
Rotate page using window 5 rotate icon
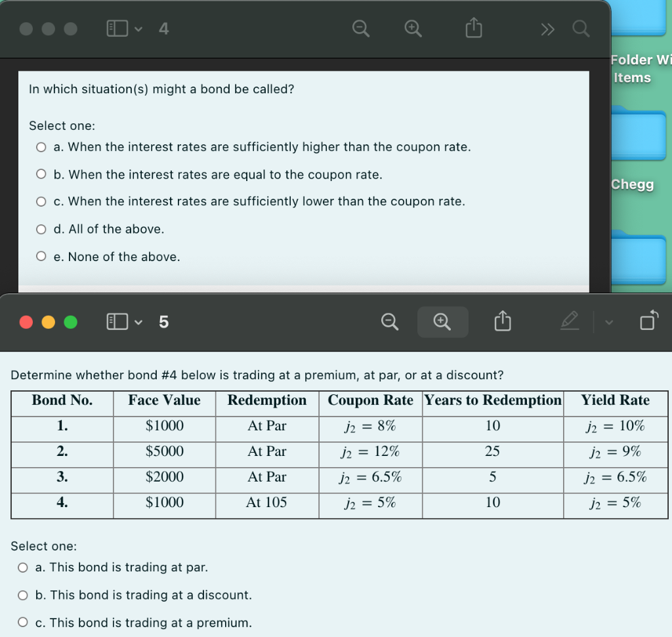click(649, 320)
